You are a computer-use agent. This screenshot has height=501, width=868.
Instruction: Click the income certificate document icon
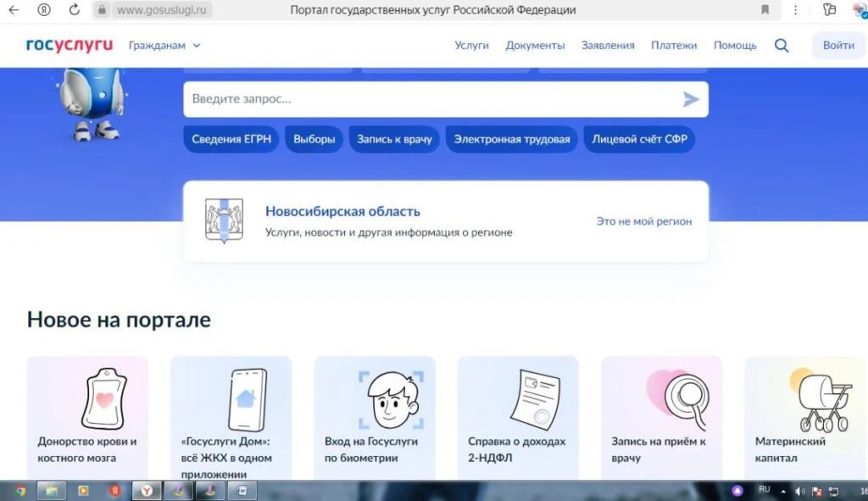click(x=535, y=399)
